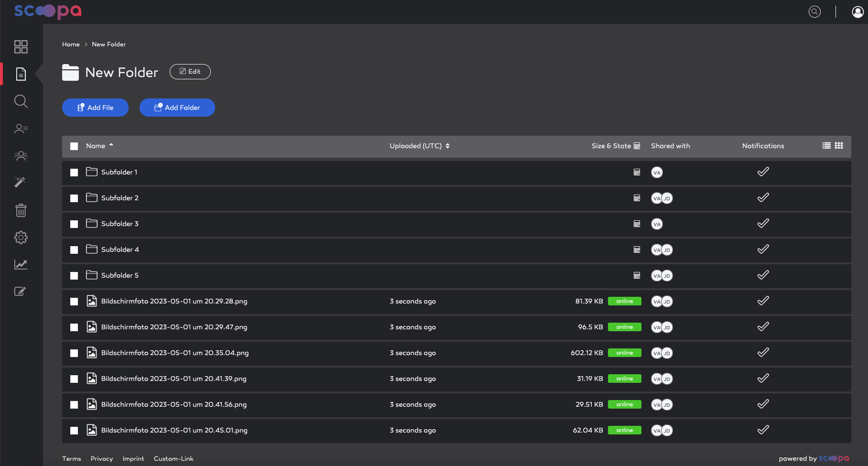Select checkbox for Bildschirmfoto 20.45.01.png
This screenshot has width=868, height=466.
tap(74, 431)
